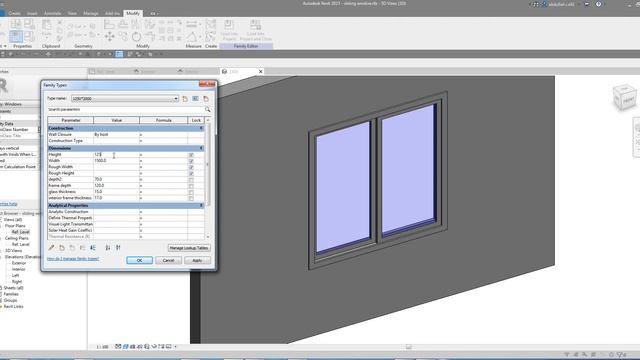This screenshot has width=640, height=360.
Task: Collapse the Dimensions parameter group
Action: pos(201,148)
